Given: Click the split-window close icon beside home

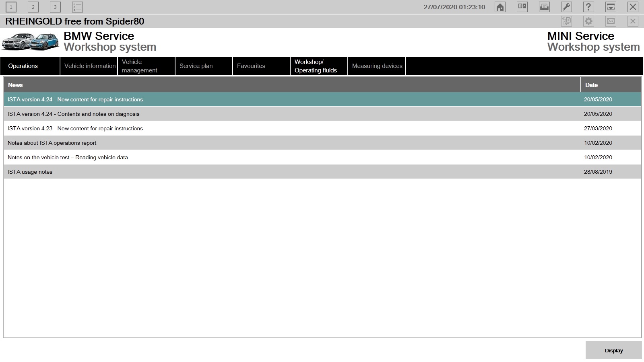Looking at the screenshot, I should pyautogui.click(x=522, y=7).
